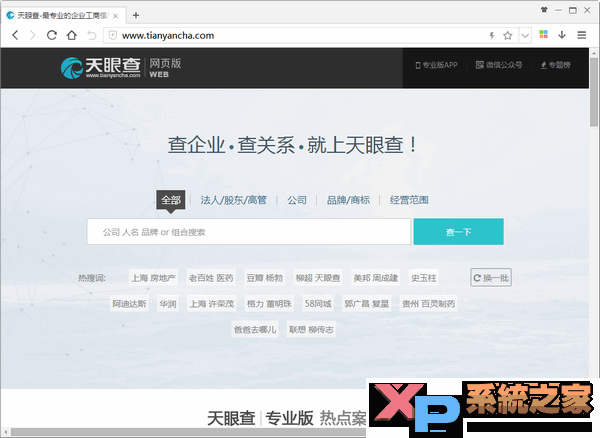
Task: Open the 专题榜 link
Action: (556, 65)
